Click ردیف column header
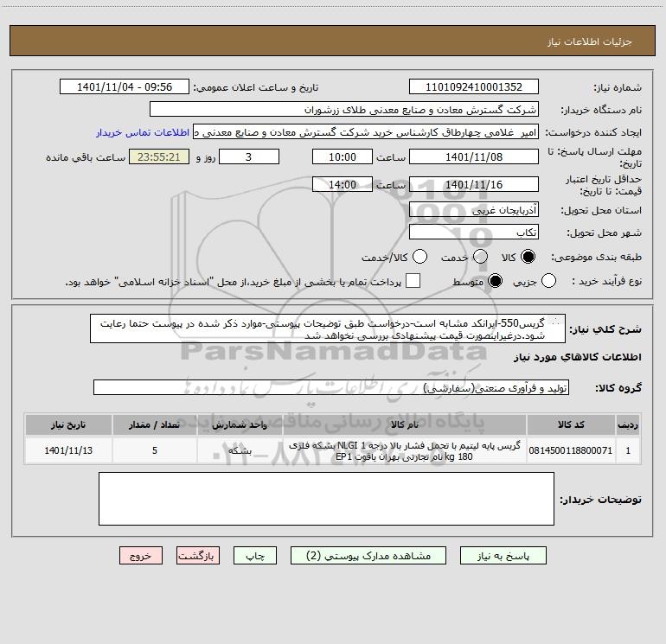This screenshot has height=644, width=666. click(628, 425)
